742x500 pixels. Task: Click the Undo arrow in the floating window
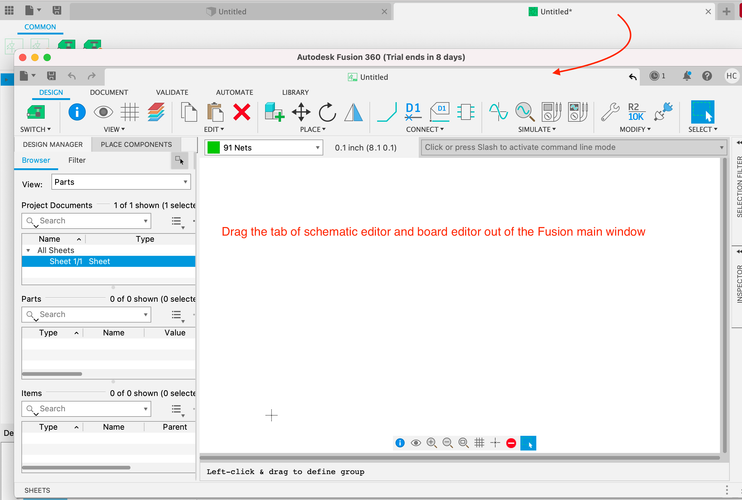coord(71,76)
